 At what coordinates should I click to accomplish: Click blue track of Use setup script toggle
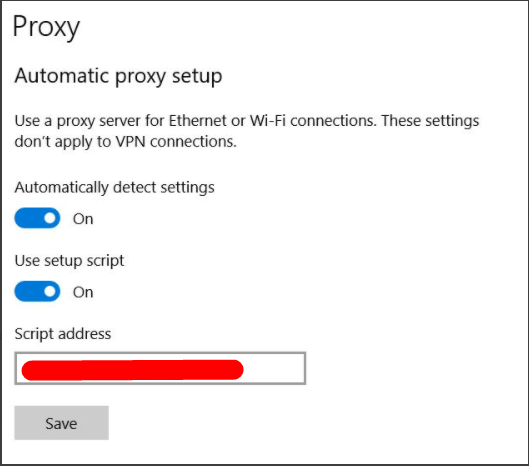tap(29, 291)
